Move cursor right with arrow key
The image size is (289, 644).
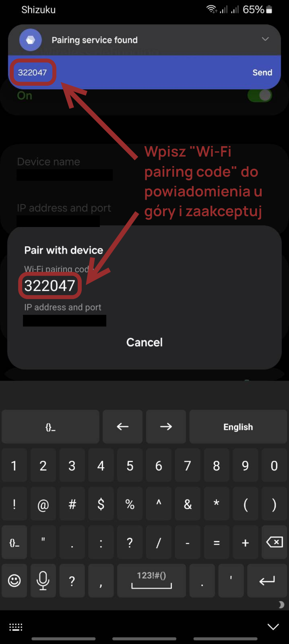(x=166, y=427)
